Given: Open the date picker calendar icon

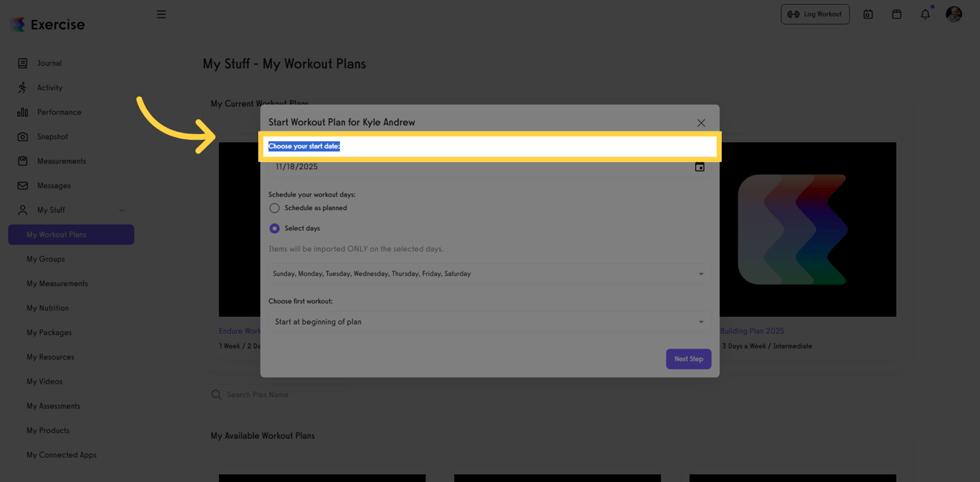Looking at the screenshot, I should point(699,166).
